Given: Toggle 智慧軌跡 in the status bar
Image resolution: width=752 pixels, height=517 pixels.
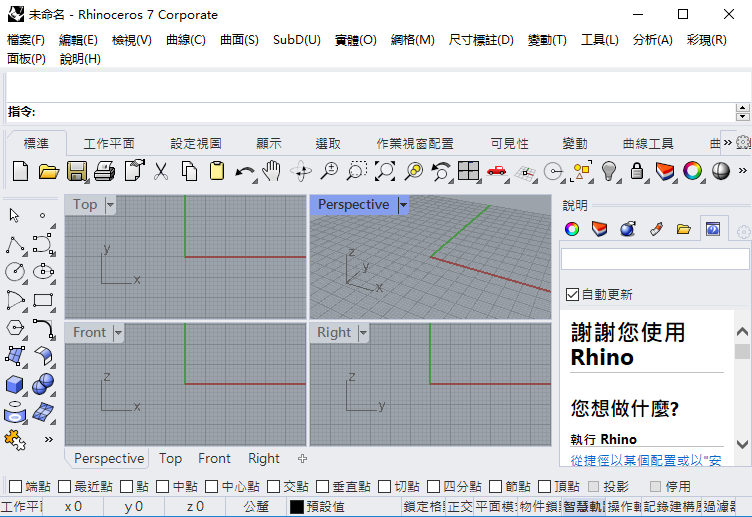Looking at the screenshot, I should [584, 506].
